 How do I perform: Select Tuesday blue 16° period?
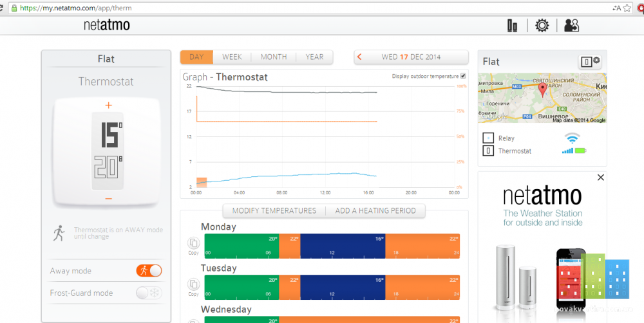[x=343, y=288]
